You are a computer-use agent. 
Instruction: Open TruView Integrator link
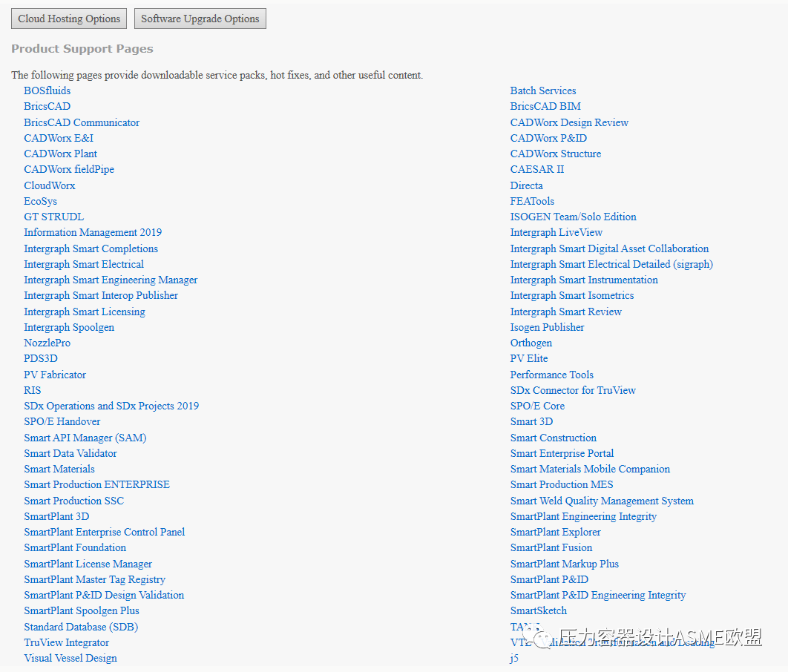(x=66, y=643)
